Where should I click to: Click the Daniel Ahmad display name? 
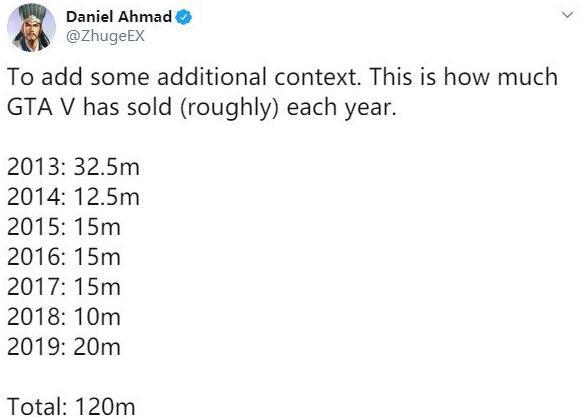pos(119,17)
